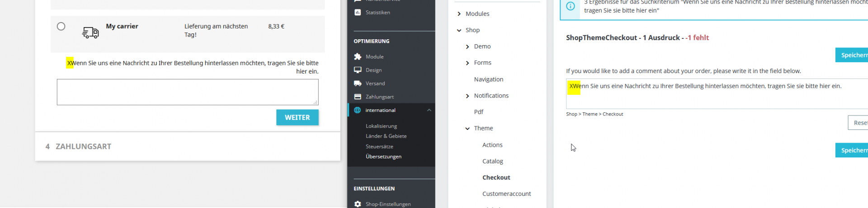Click the order comment textarea
The height and width of the screenshot is (208, 868).
point(188,92)
